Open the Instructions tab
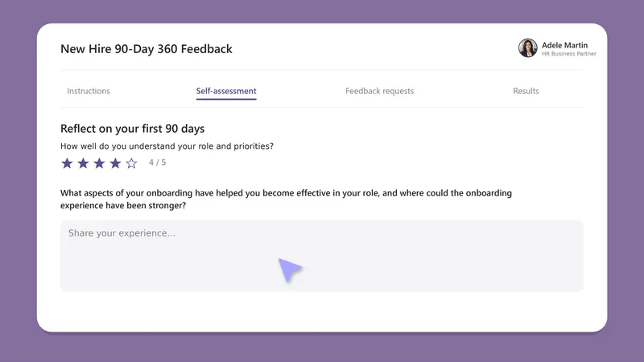 89,91
